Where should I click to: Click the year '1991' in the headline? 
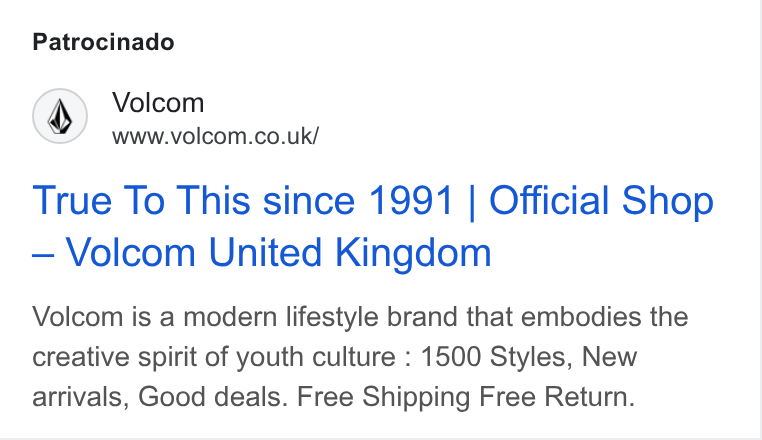411,200
